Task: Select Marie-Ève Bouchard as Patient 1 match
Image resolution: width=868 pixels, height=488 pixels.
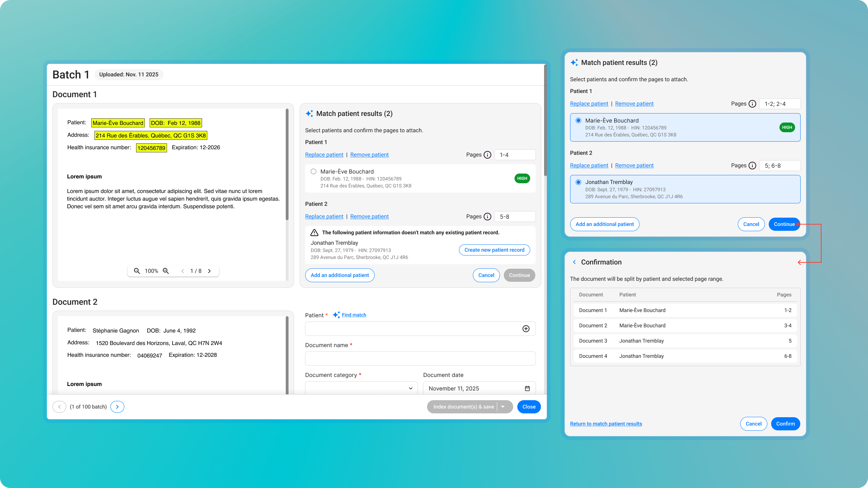Action: coord(313,171)
